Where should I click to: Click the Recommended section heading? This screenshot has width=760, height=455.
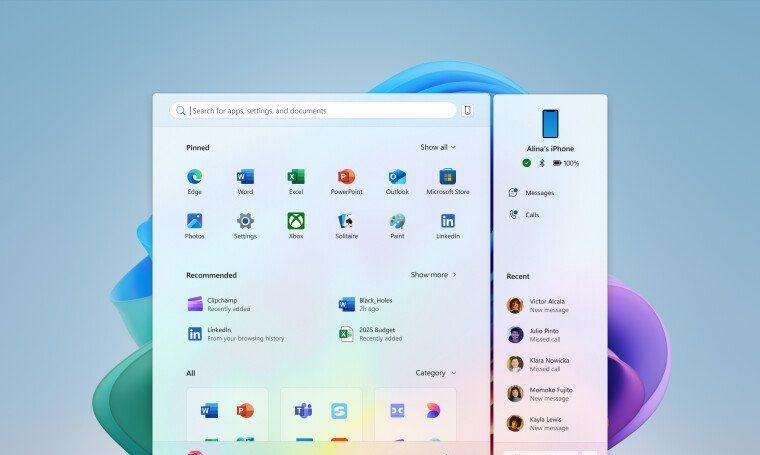pos(211,275)
